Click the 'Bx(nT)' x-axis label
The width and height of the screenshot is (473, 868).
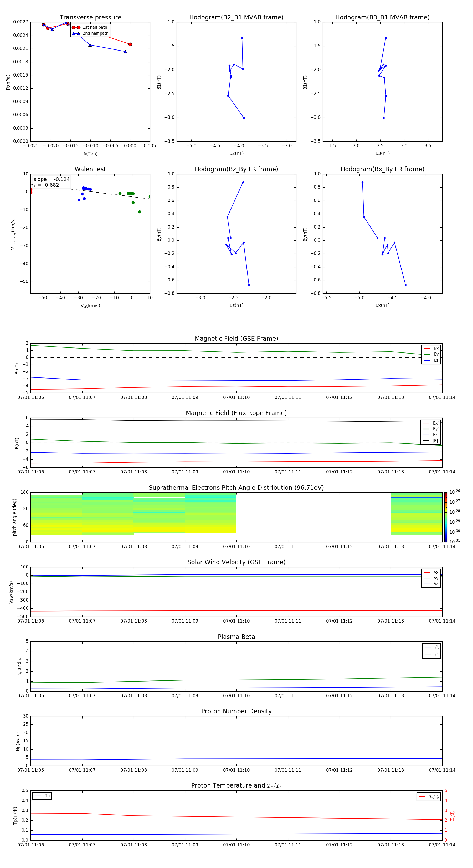tap(382, 305)
